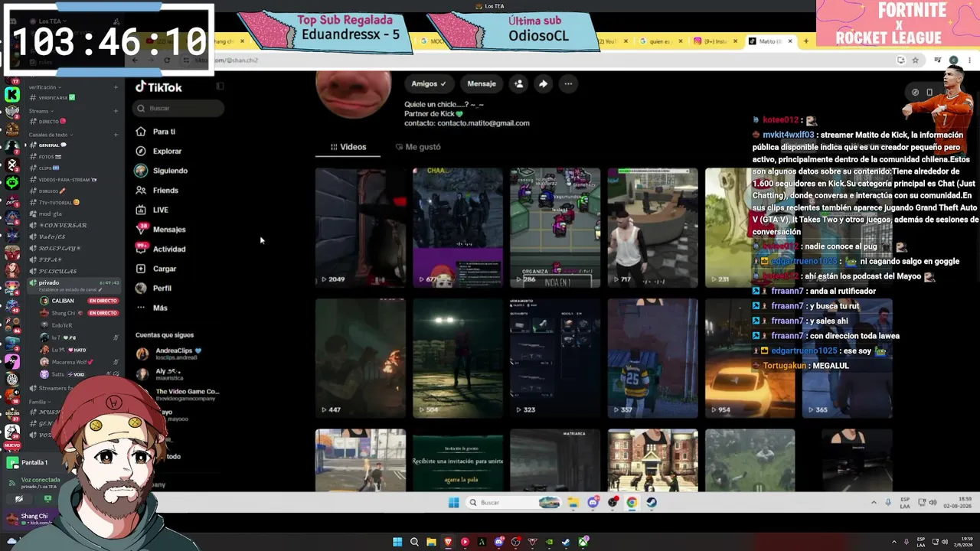Switch to the Me gustó tab
The width and height of the screenshot is (980, 551).
(418, 147)
